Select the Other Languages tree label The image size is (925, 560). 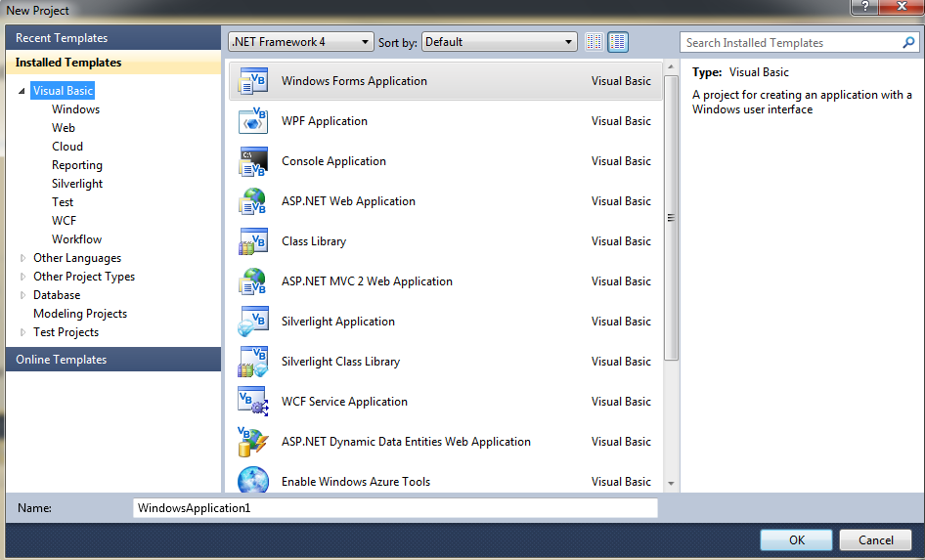(77, 258)
